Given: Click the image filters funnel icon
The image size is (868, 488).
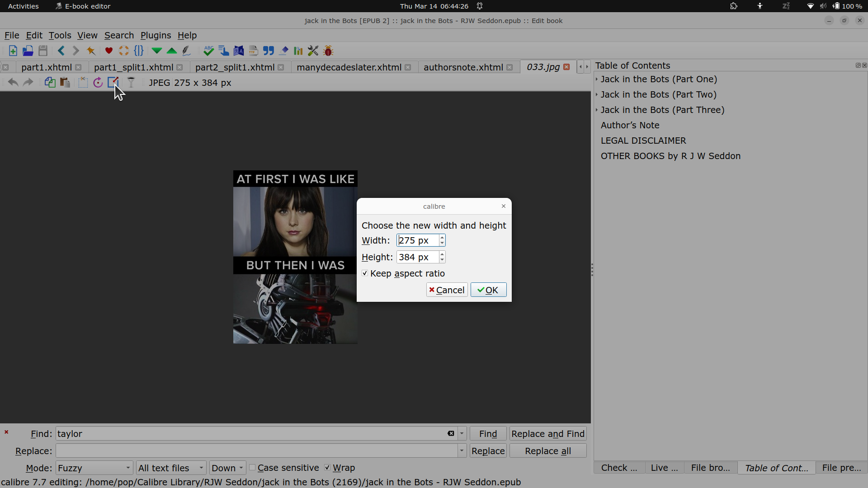Looking at the screenshot, I should (131, 83).
